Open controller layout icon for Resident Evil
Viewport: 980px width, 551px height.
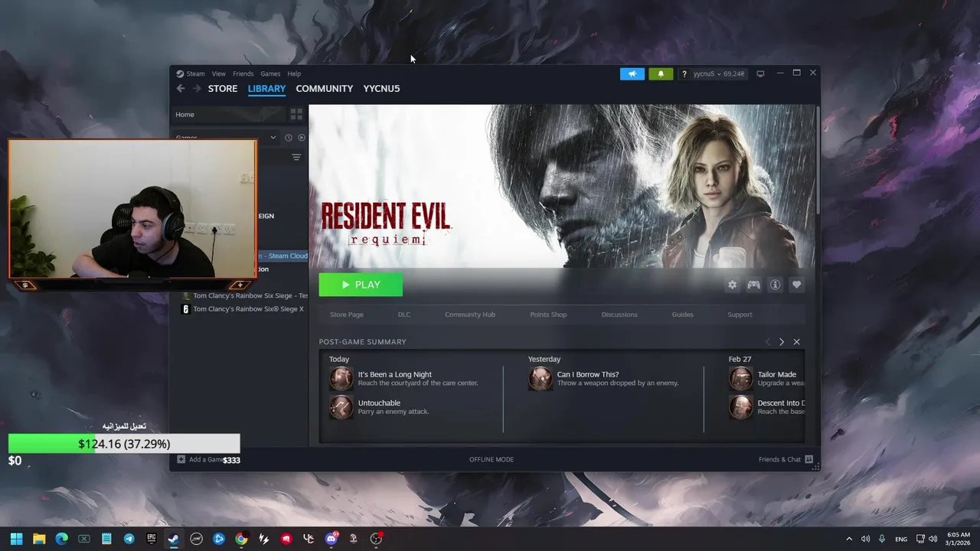[753, 285]
